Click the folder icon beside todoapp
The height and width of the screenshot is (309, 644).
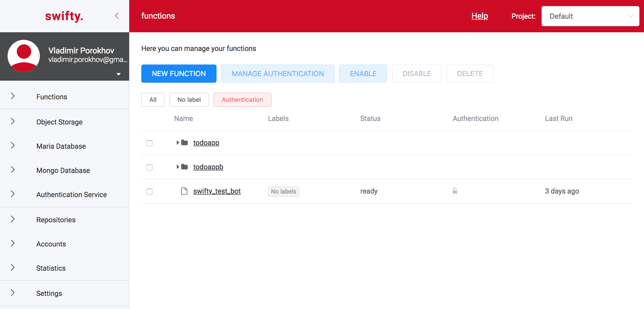184,143
